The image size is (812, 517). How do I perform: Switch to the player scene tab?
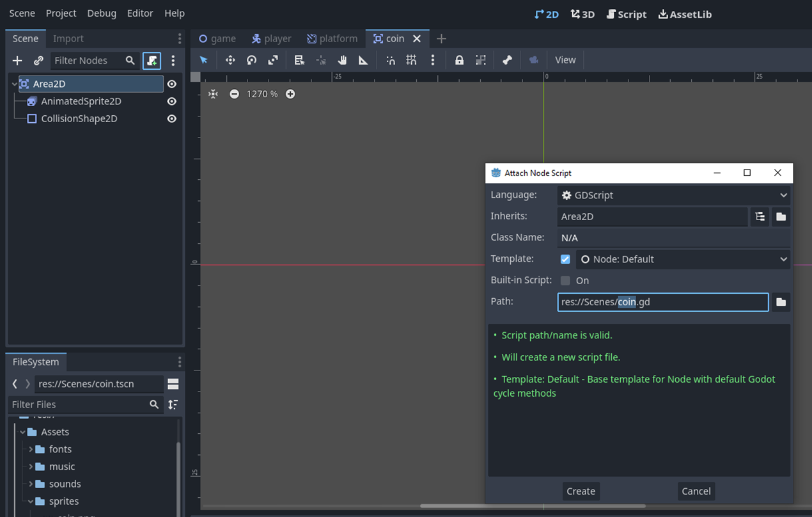tap(272, 38)
